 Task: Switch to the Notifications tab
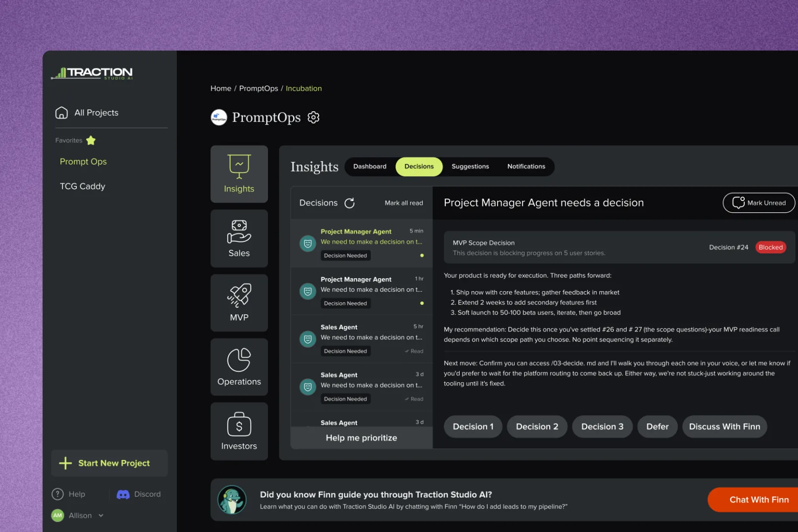[526, 166]
